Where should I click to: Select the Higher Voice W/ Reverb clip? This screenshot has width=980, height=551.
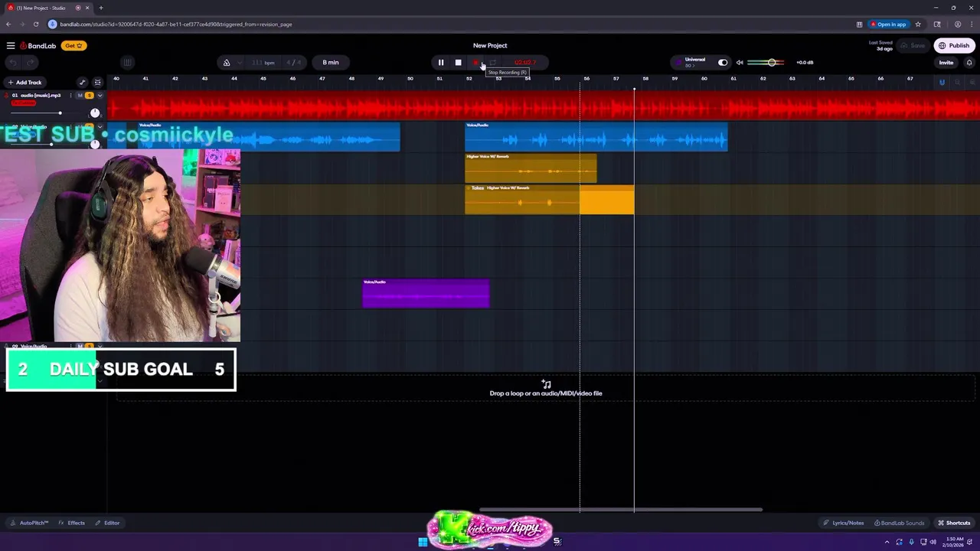[531, 168]
